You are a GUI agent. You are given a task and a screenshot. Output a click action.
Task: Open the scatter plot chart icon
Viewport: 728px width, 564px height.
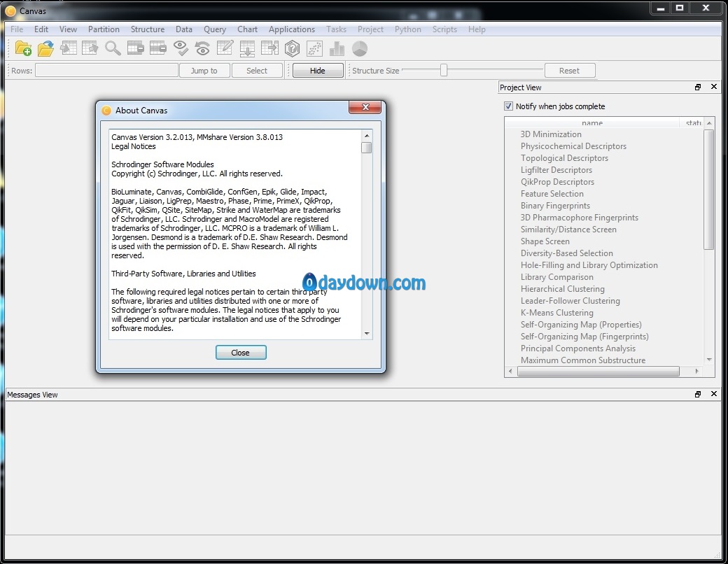point(314,48)
